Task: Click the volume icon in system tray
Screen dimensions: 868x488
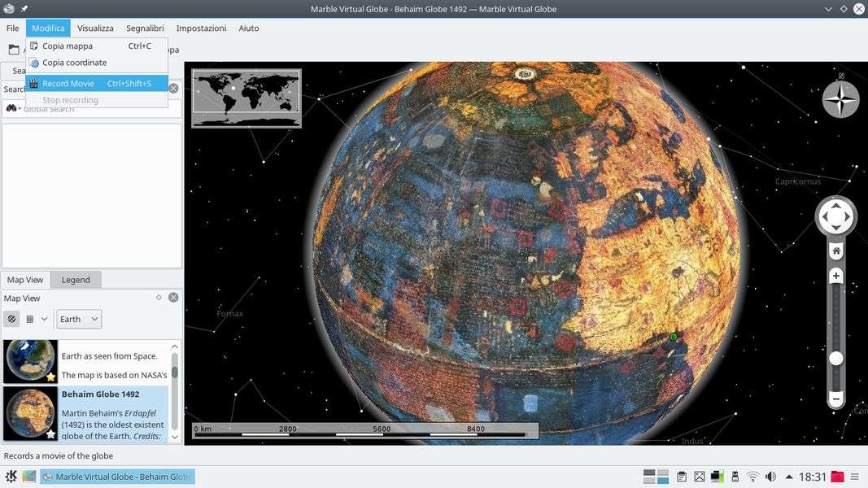Action: [770, 477]
